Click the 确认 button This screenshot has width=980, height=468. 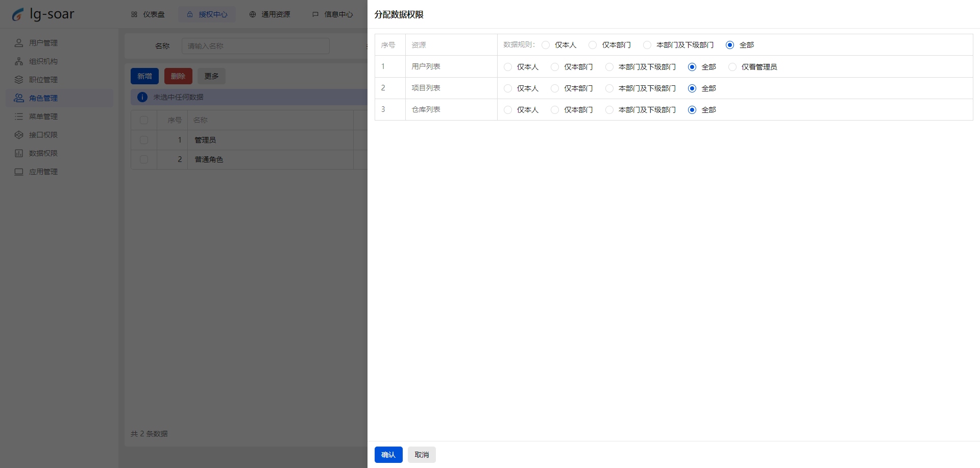(388, 455)
